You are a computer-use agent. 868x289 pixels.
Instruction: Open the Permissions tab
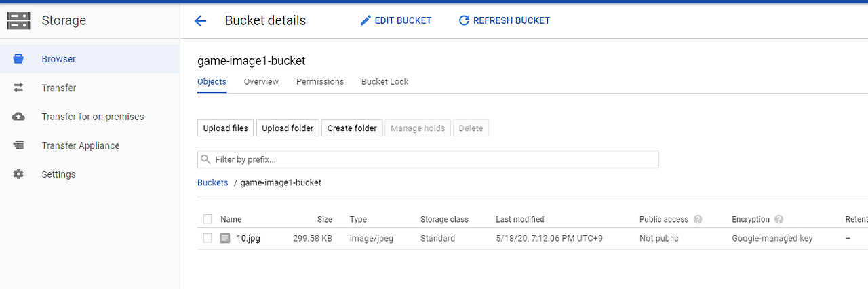(320, 81)
